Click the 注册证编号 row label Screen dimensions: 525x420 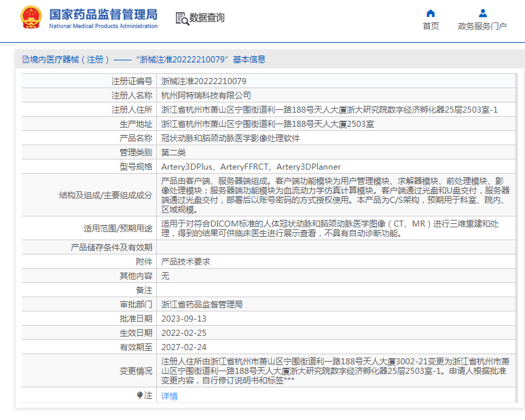(x=132, y=81)
